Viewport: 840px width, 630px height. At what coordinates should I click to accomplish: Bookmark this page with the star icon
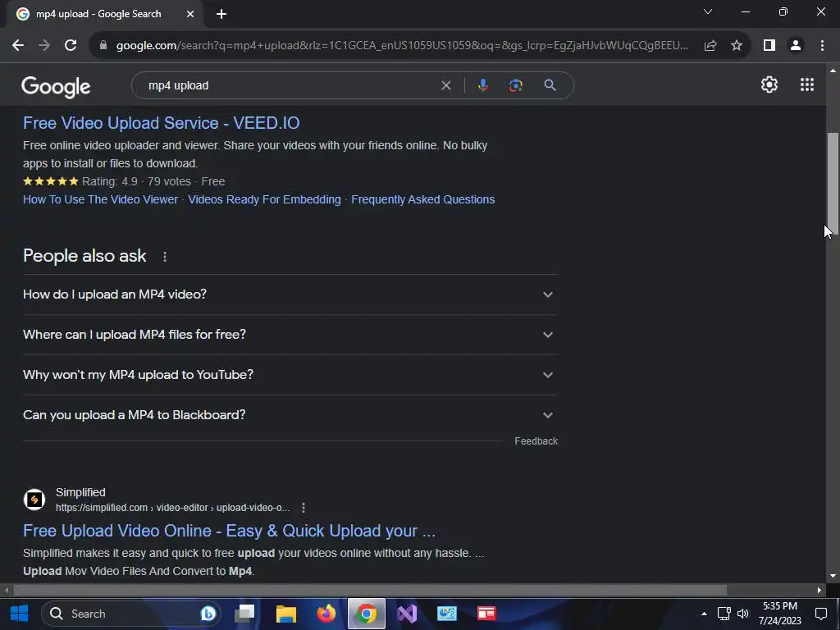737,46
